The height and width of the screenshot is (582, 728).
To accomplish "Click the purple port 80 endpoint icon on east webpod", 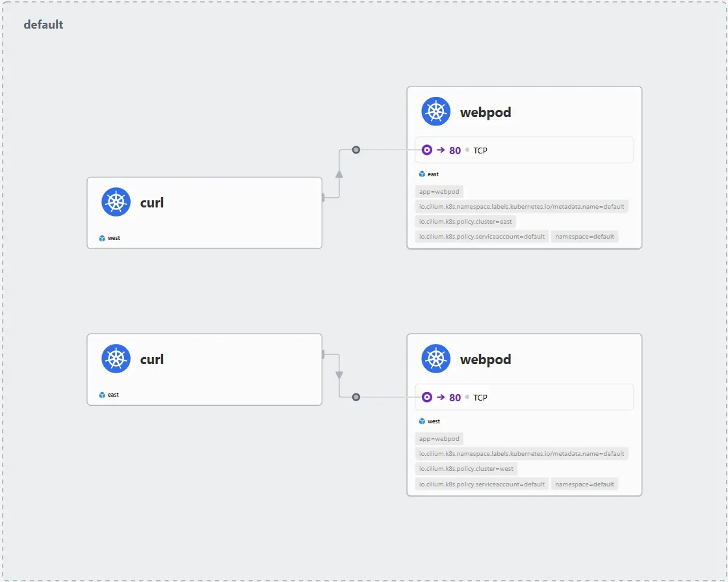I will point(426,150).
